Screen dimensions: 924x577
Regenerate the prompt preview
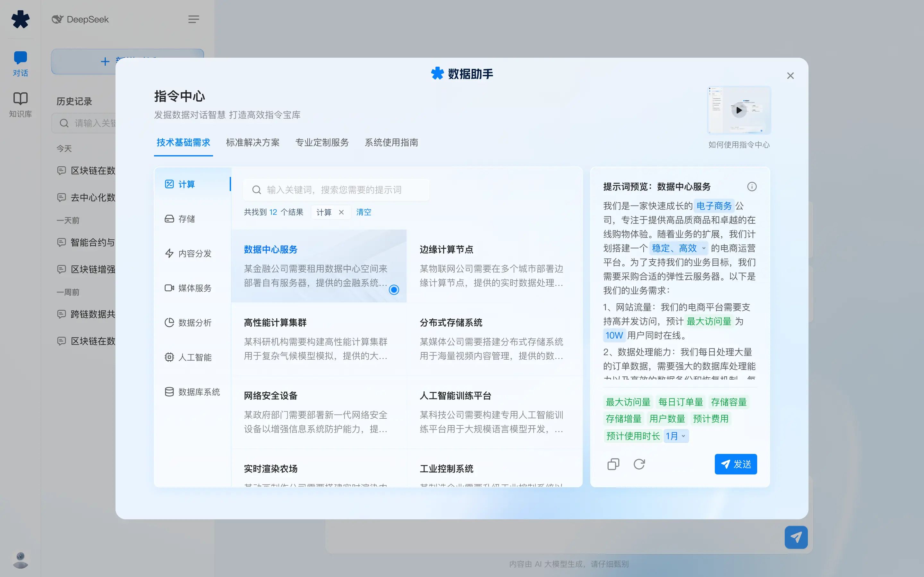[639, 464]
